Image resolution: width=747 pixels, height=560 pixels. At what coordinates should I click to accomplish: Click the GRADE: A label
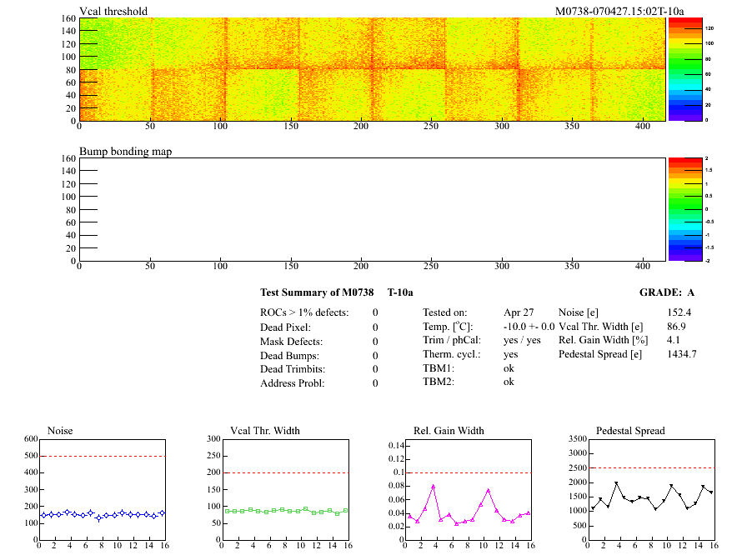coord(666,292)
